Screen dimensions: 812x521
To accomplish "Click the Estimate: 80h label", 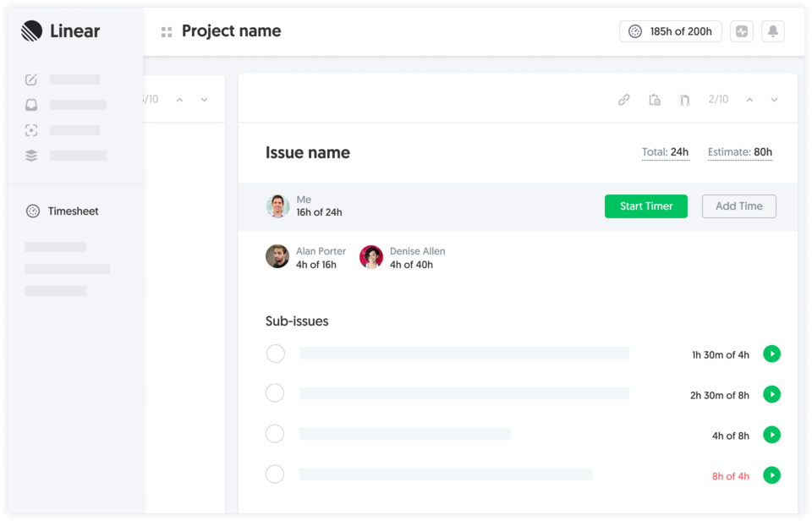I will 740,152.
